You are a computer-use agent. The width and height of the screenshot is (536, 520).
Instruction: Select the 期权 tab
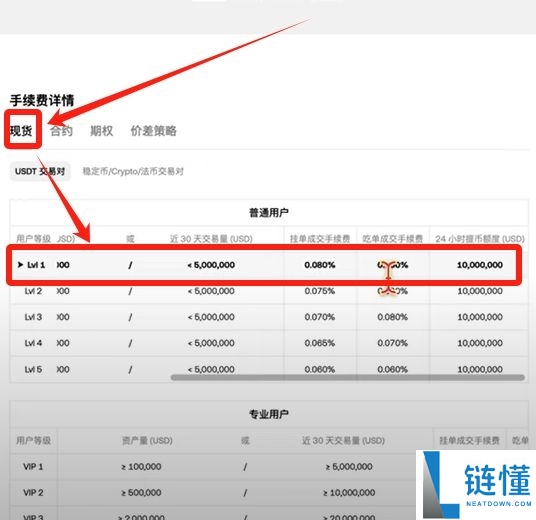[x=102, y=131]
